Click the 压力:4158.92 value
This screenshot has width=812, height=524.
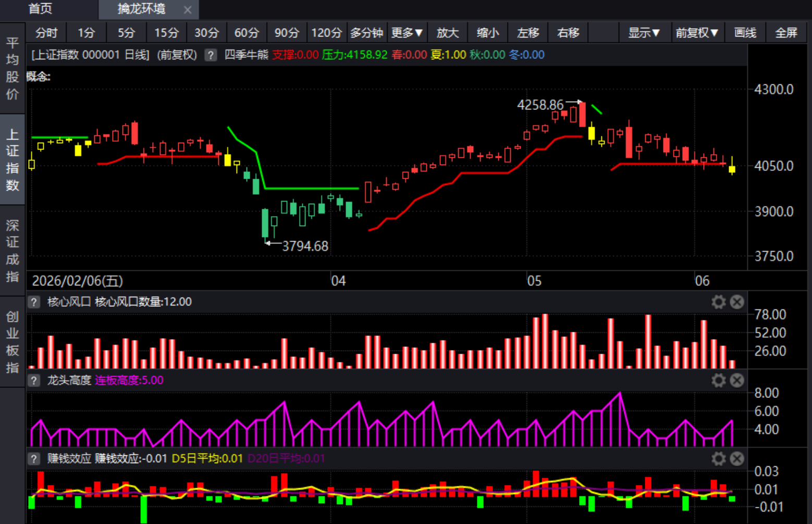point(355,55)
